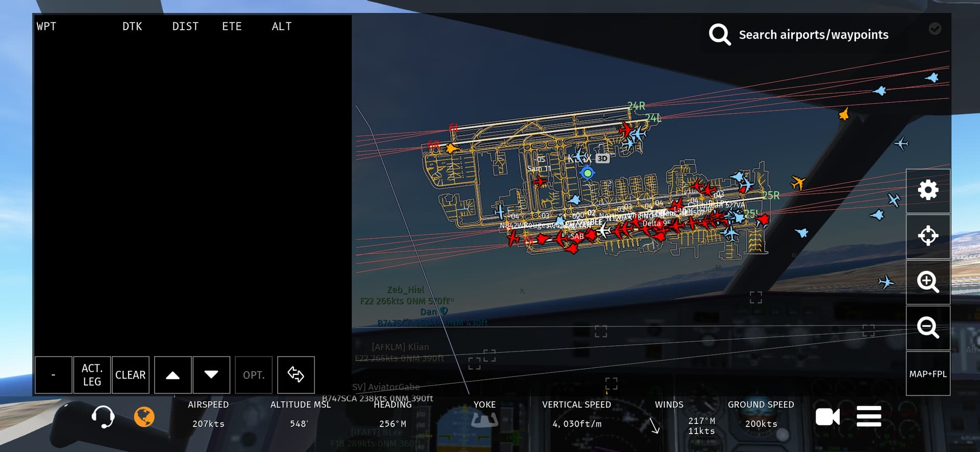This screenshot has height=452, width=980.
Task: Tap the HEADING 256°M readout
Action: 393,414
